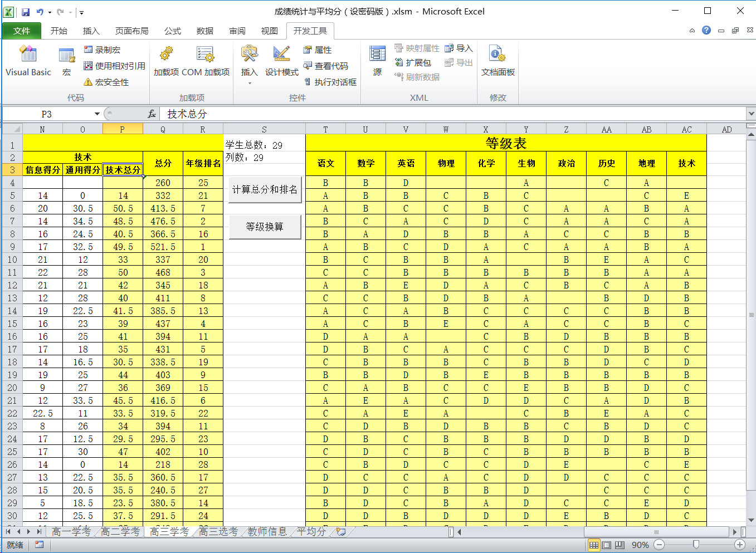This screenshot has width=756, height=553.
Task: Switch to the Page Layout tab
Action: [x=132, y=31]
